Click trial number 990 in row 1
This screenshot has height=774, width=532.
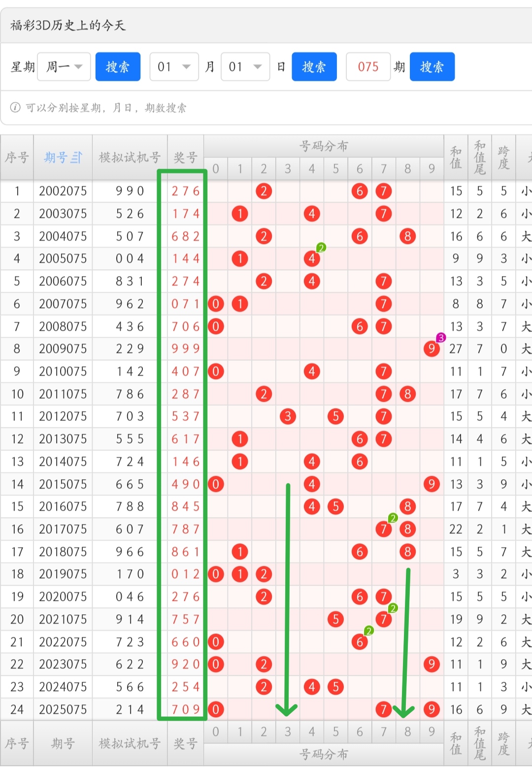point(130,191)
